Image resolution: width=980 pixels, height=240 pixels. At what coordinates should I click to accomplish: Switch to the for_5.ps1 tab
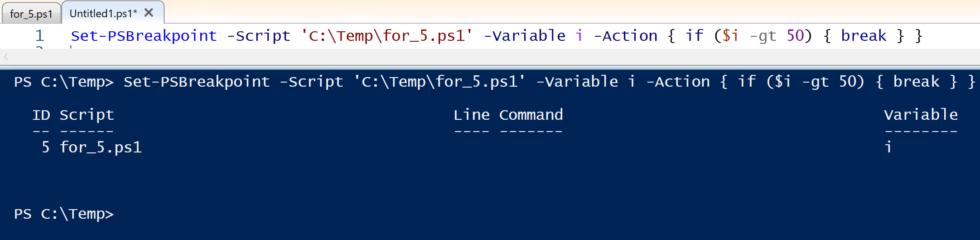31,14
